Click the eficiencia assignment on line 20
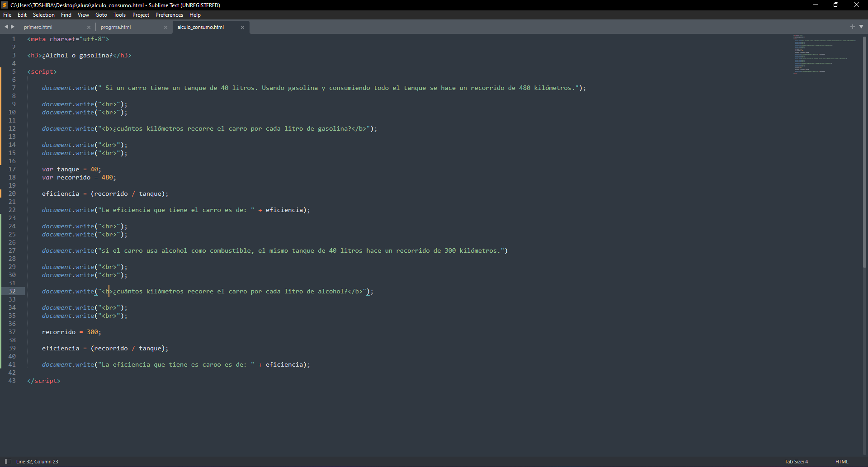This screenshot has width=868, height=467. click(105, 194)
